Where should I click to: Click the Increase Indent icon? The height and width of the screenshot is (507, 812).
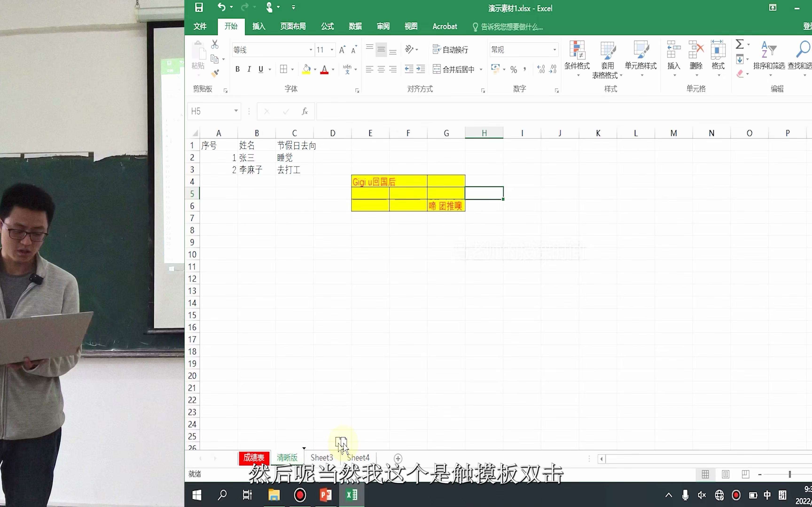[x=421, y=69]
